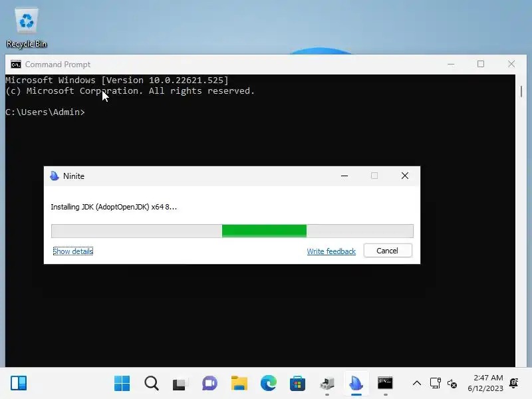
Task: Click the Ninite logo in title bar
Action: [x=55, y=176]
